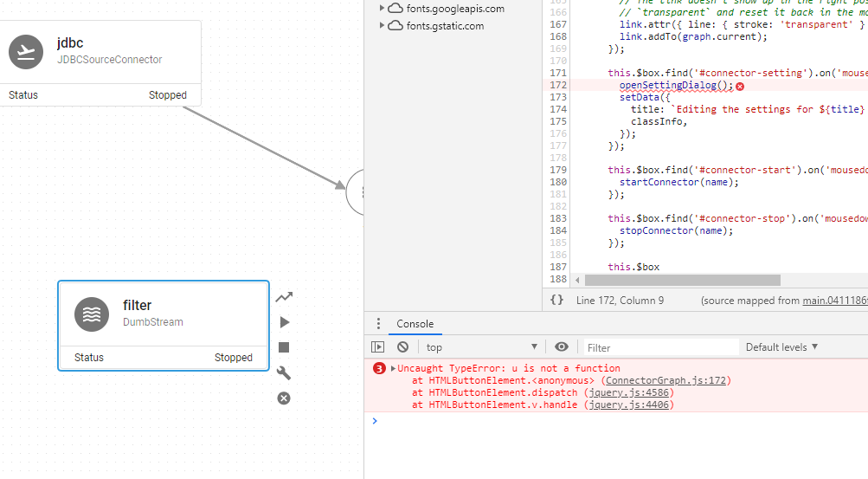Click line number 172 in the gutter
868x479 pixels.
pos(558,85)
